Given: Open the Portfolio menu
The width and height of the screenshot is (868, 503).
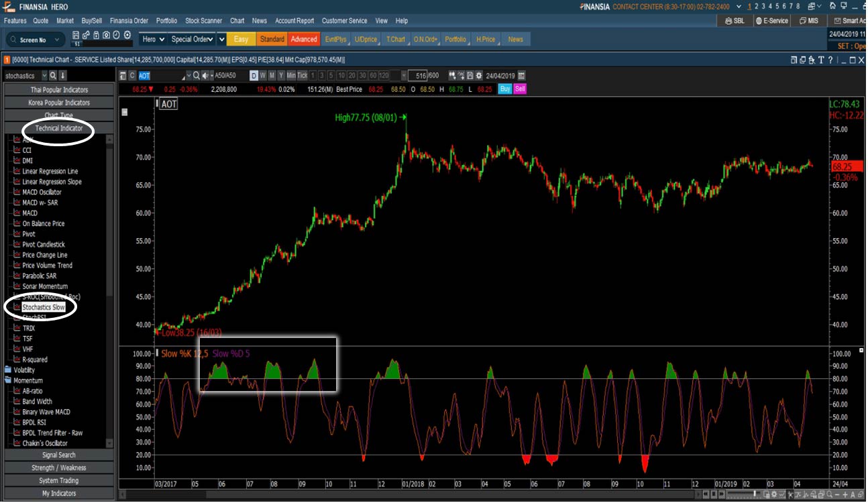Looking at the screenshot, I should coord(167,21).
